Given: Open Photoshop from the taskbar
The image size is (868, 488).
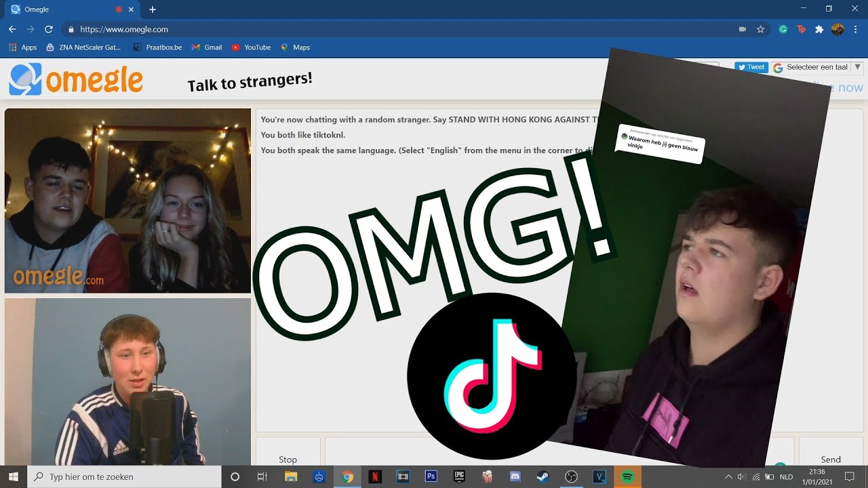Looking at the screenshot, I should (431, 476).
